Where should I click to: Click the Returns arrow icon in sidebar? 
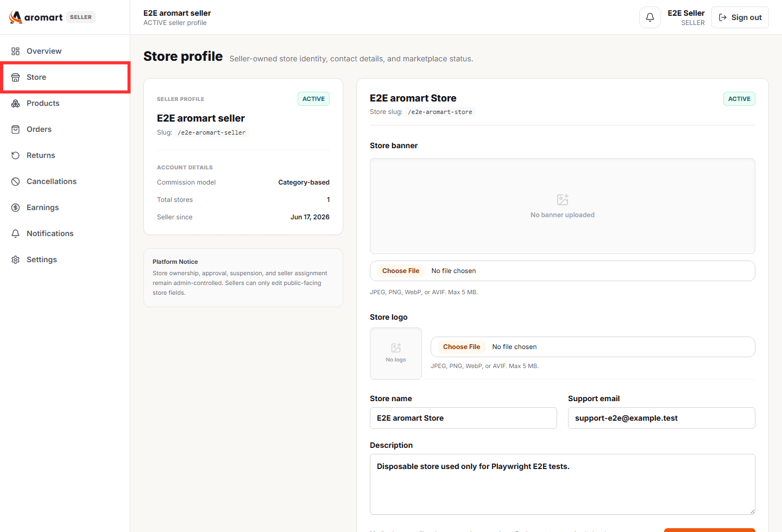coord(16,155)
